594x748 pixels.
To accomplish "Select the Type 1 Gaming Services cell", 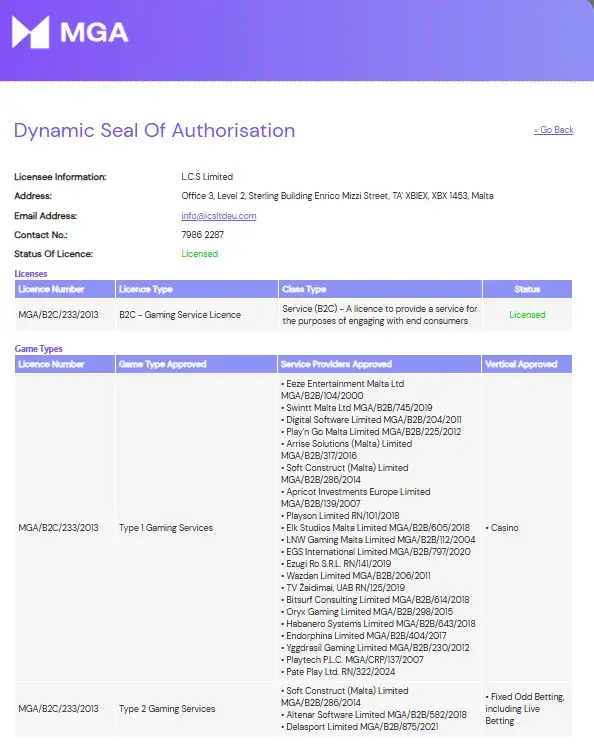I will 166,528.
